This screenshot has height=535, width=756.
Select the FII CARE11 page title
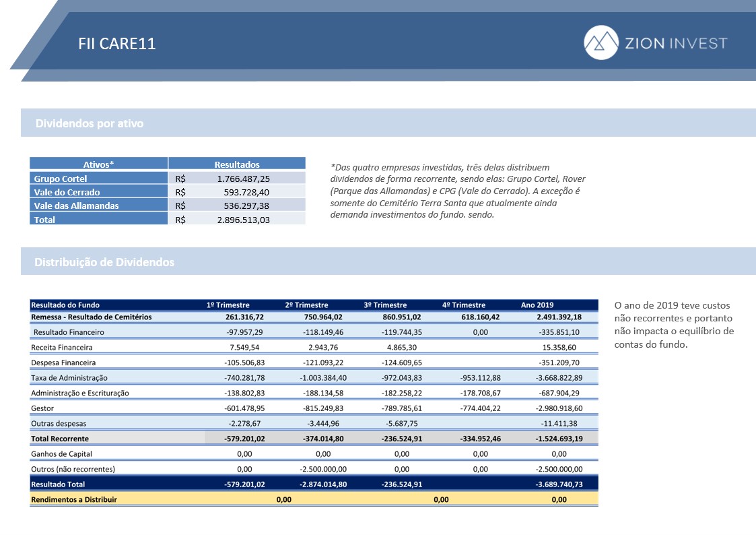[x=117, y=44]
